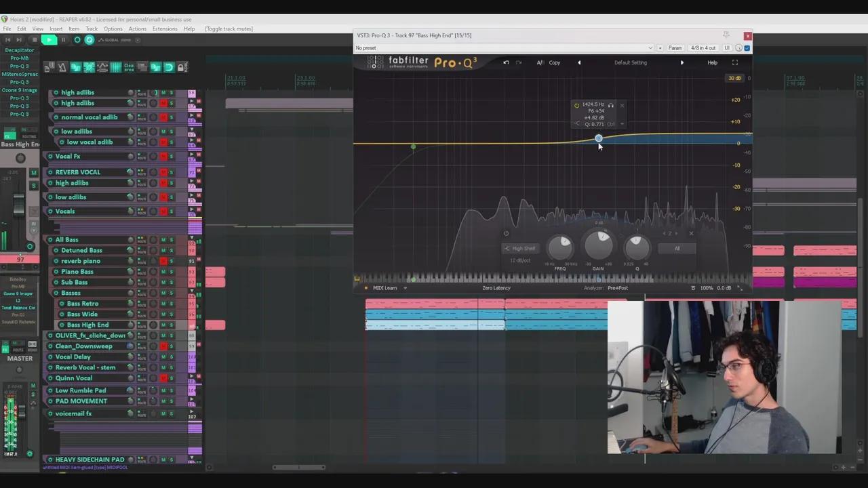The width and height of the screenshot is (868, 488).
Task: Open the High Shelf filter shape dropdown
Action: click(x=519, y=249)
